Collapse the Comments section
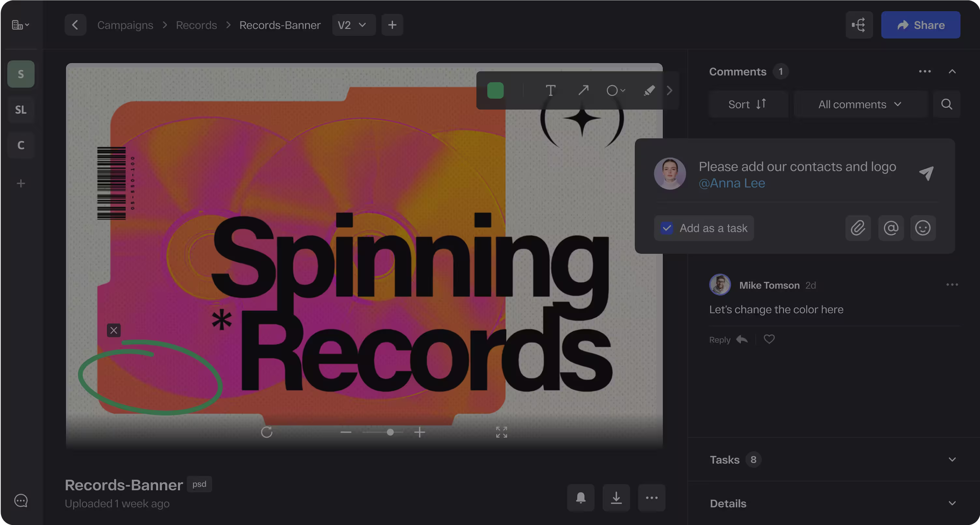 pos(952,71)
